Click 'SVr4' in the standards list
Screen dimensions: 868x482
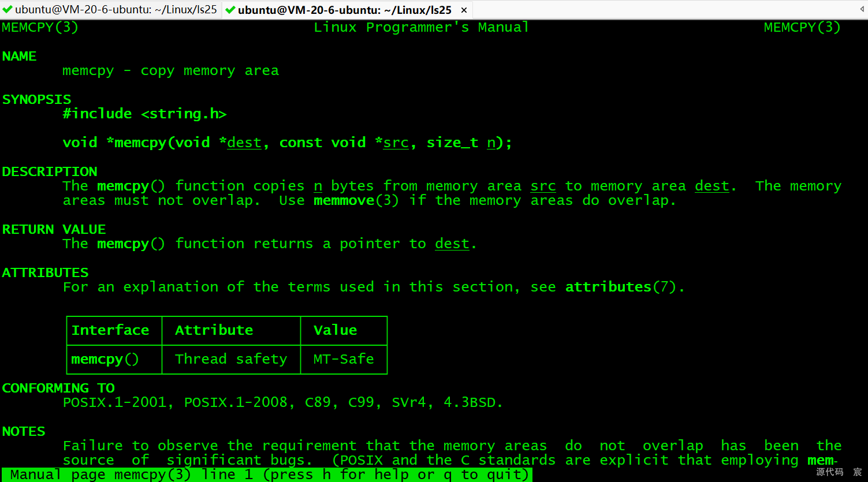pyautogui.click(x=408, y=402)
